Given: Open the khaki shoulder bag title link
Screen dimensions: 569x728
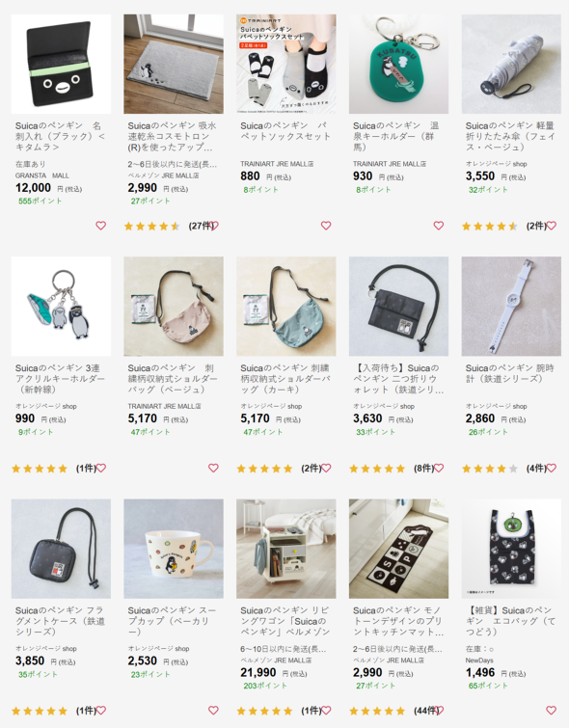Looking at the screenshot, I should pos(285,379).
